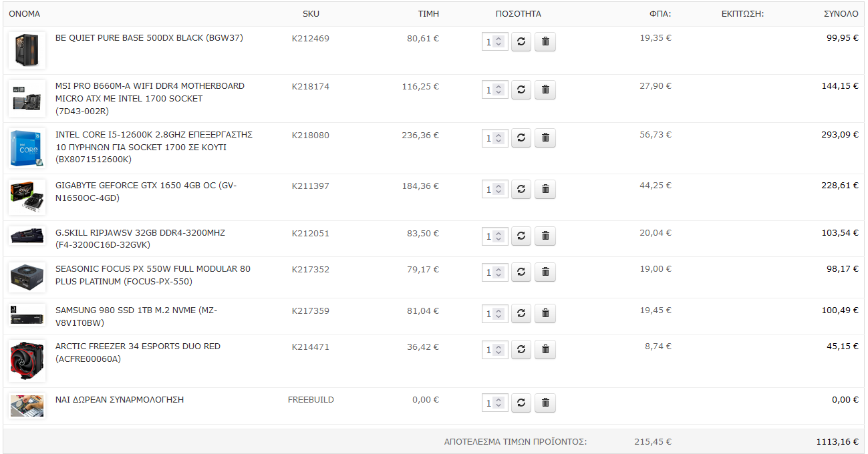Remove SAMSUNG 980 SSD 1TB with trash icon
868x454 pixels.
coord(545,314)
